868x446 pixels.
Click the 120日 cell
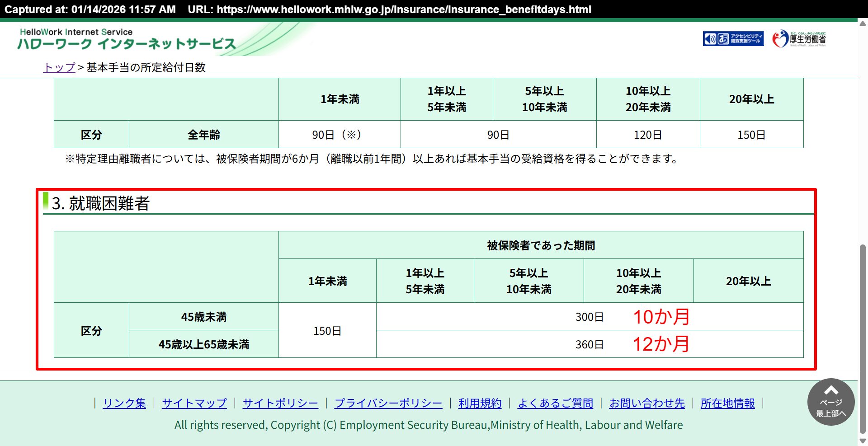click(648, 135)
